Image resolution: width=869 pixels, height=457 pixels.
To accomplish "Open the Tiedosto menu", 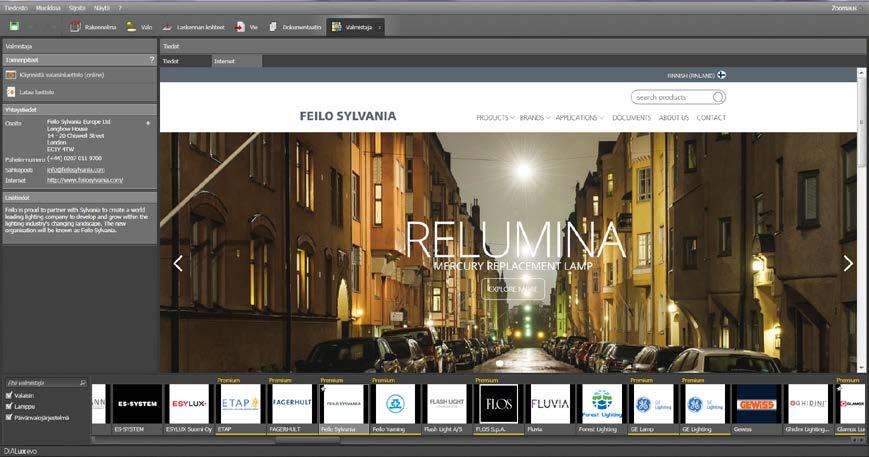I will [x=16, y=8].
